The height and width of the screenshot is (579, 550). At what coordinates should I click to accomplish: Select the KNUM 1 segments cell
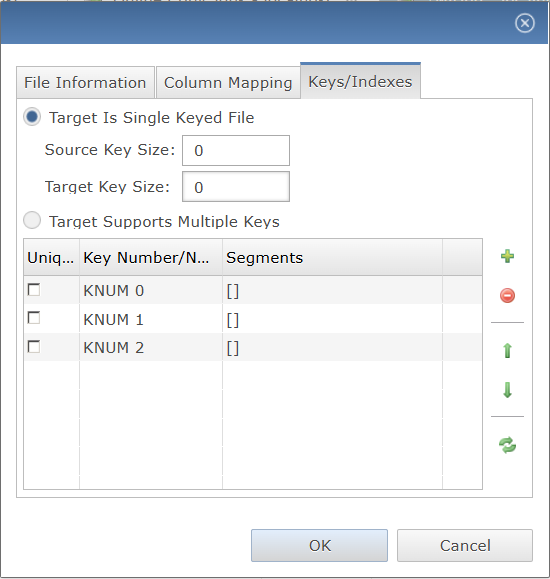(x=332, y=319)
